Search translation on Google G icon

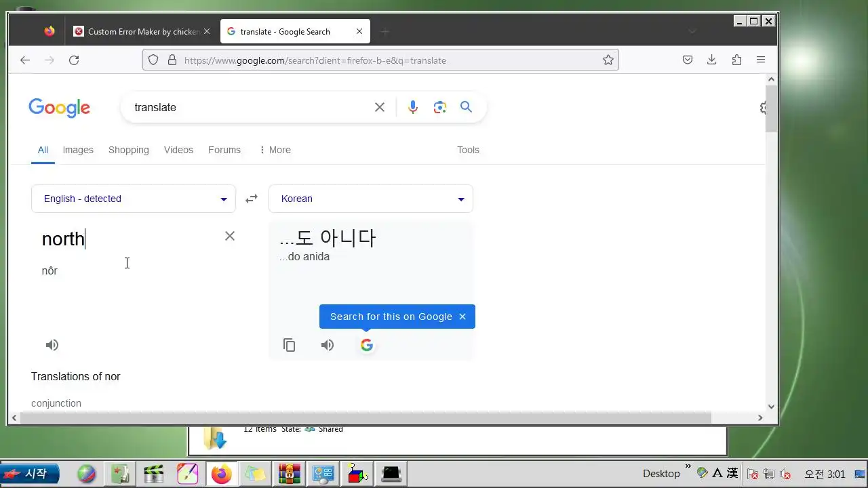pos(367,345)
